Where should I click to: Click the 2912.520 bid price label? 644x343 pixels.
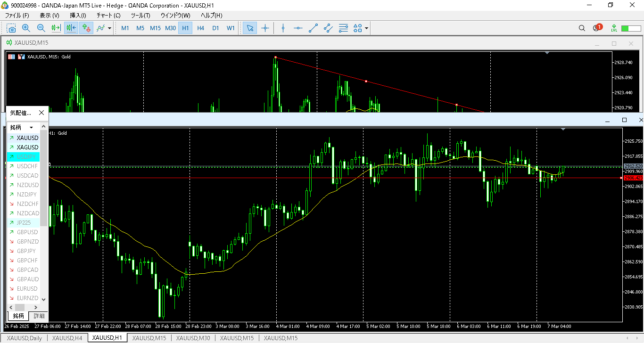point(633,166)
